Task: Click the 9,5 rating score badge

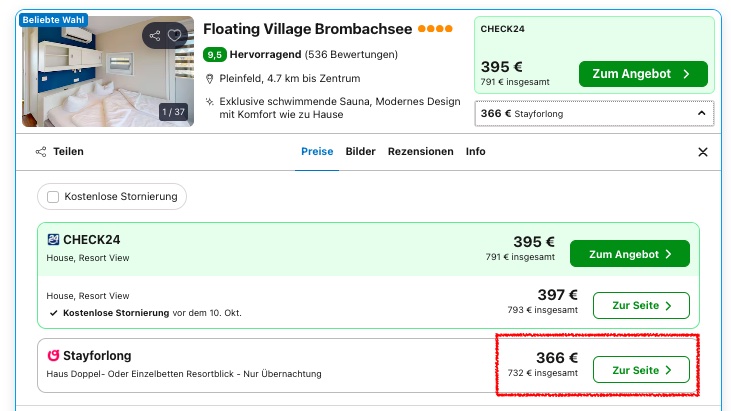Action: coord(214,54)
